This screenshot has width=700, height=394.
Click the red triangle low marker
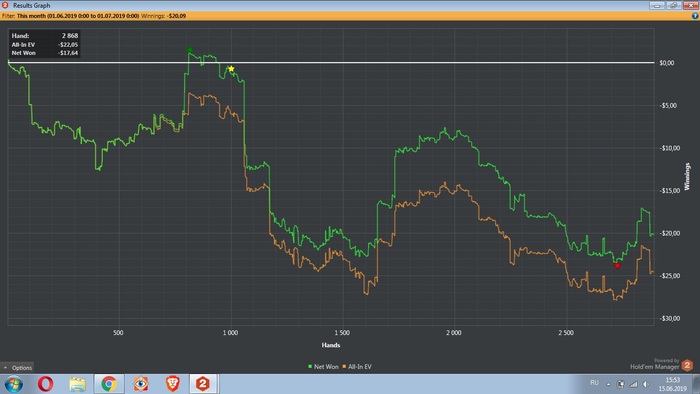[x=617, y=266]
